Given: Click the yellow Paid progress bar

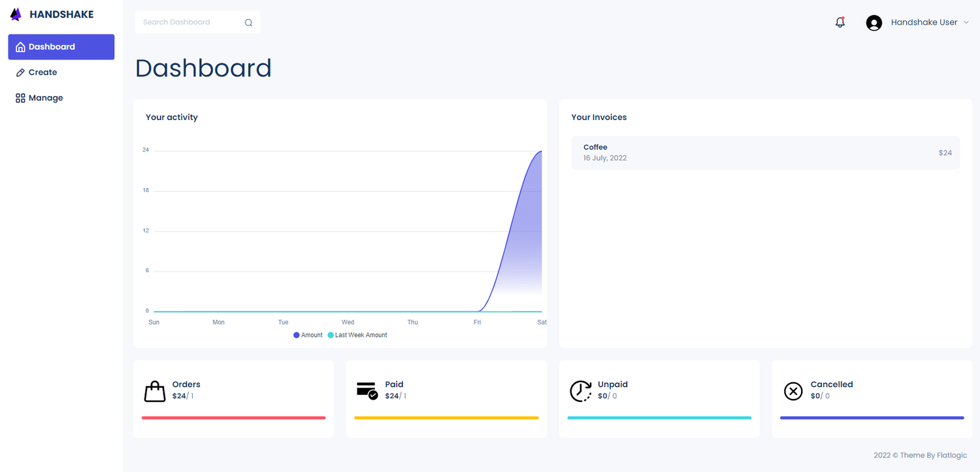Looking at the screenshot, I should (446, 418).
